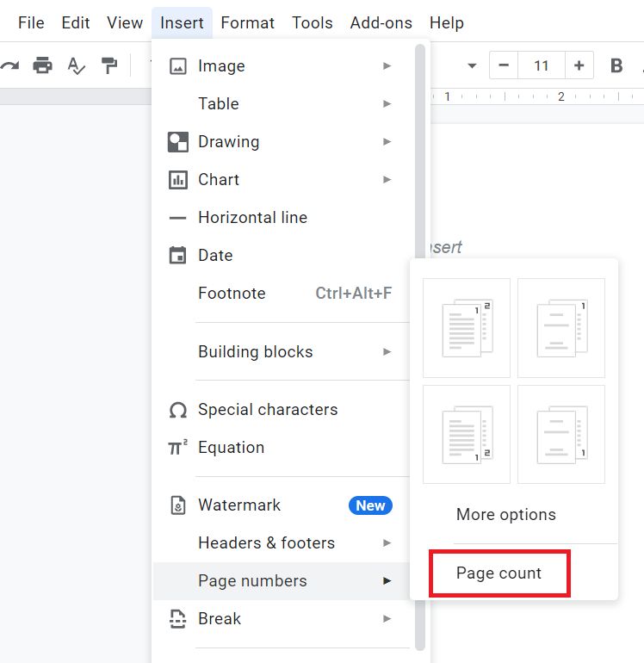Click the paint format roller icon
644x663 pixels.
point(109,65)
